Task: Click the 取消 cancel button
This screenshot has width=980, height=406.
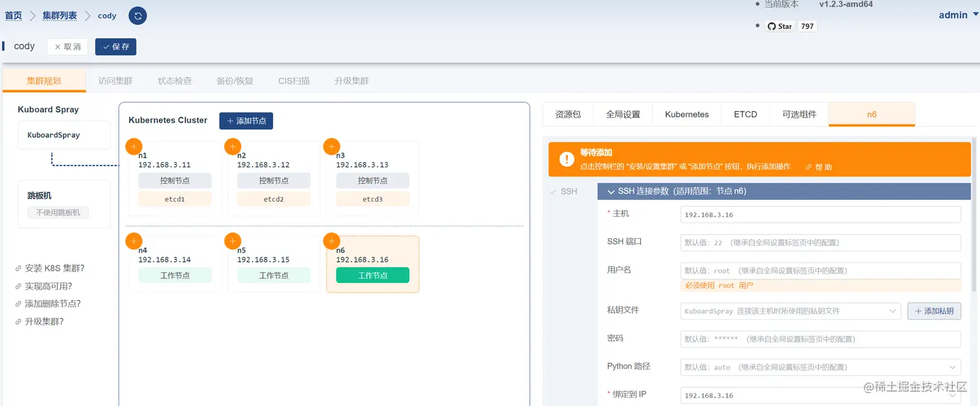Action: (x=67, y=47)
